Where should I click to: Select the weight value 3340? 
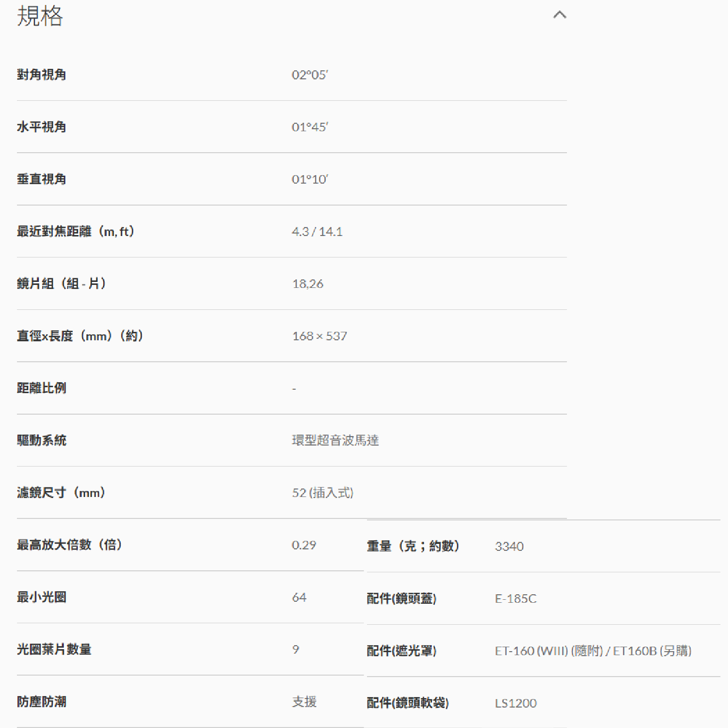pyautogui.click(x=509, y=546)
